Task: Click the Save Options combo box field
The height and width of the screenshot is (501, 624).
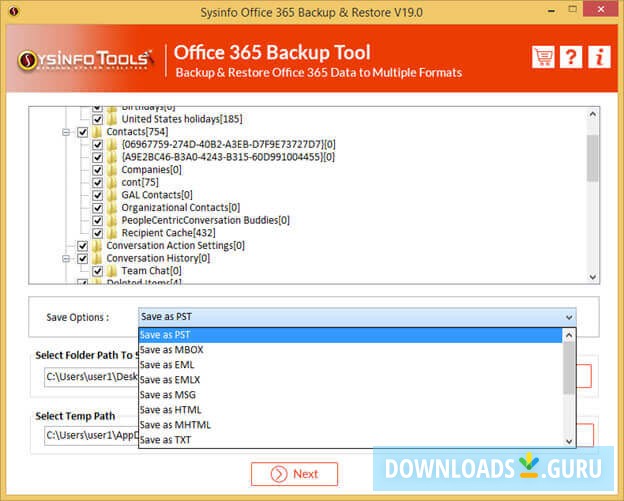Action: [357, 317]
